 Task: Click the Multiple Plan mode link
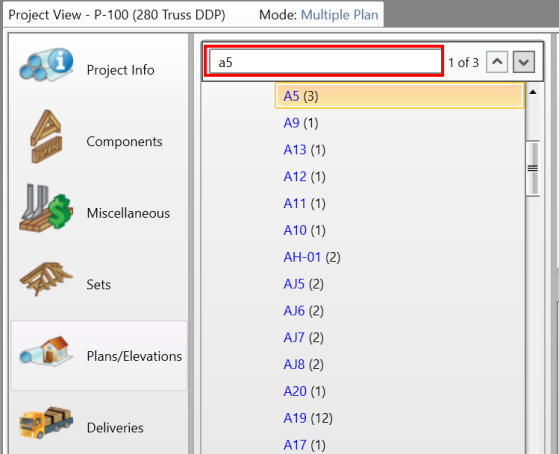click(339, 15)
